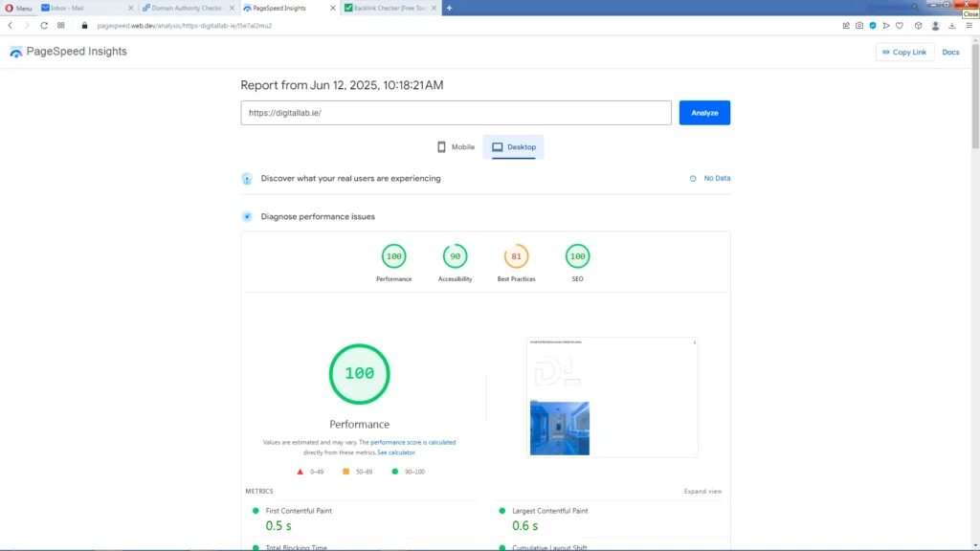Click the 'Diagnose performance issues' heading

[318, 217]
